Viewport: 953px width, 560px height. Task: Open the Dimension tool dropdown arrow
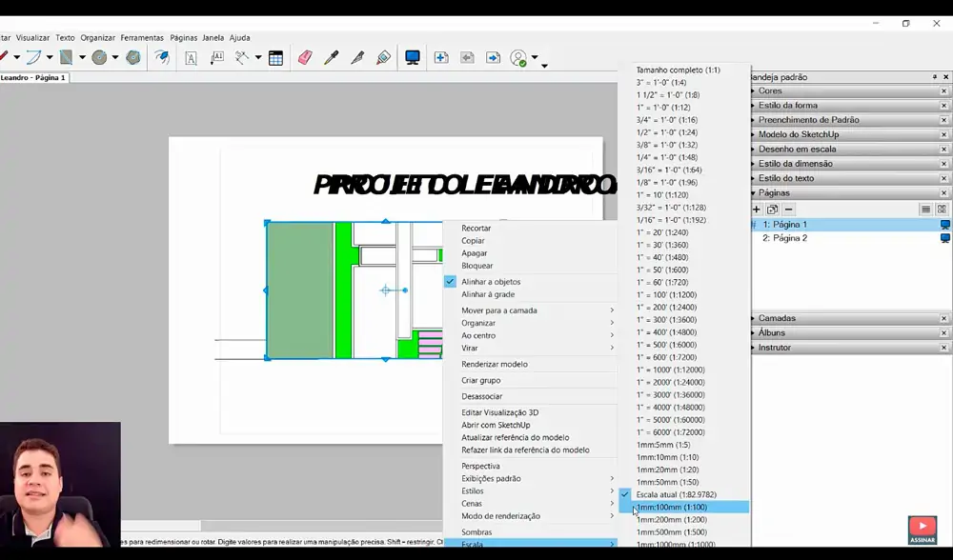[x=257, y=58]
